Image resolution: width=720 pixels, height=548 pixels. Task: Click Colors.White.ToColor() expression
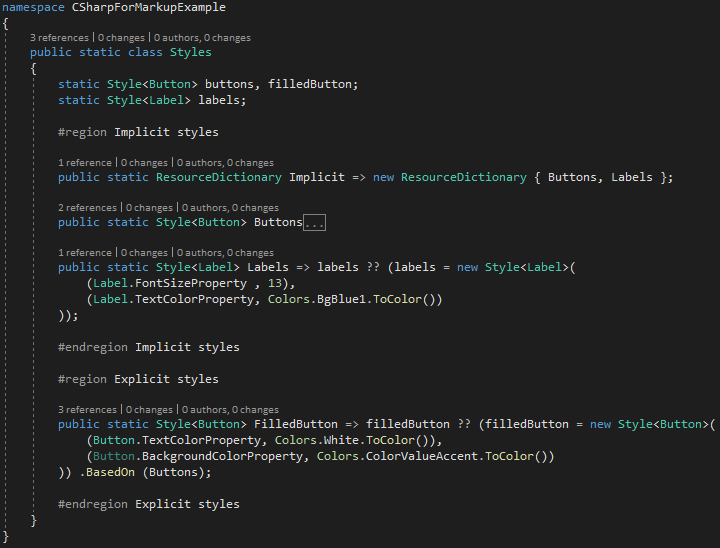coord(355,441)
